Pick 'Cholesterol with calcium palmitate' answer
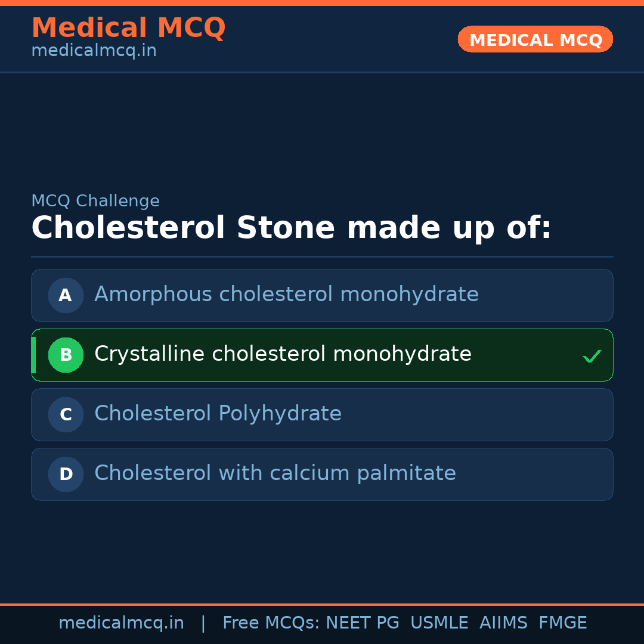 pyautogui.click(x=275, y=473)
